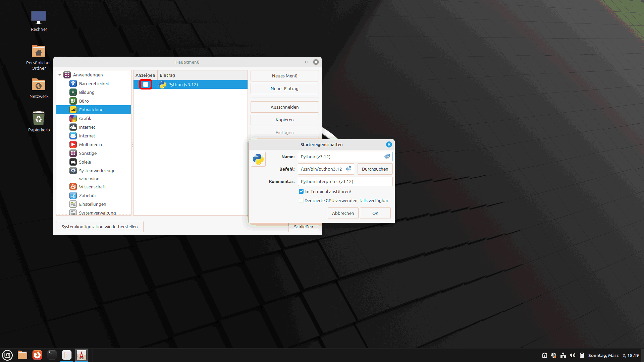Click the Abbrechen button
Image resolution: width=644 pixels, height=362 pixels.
(343, 213)
